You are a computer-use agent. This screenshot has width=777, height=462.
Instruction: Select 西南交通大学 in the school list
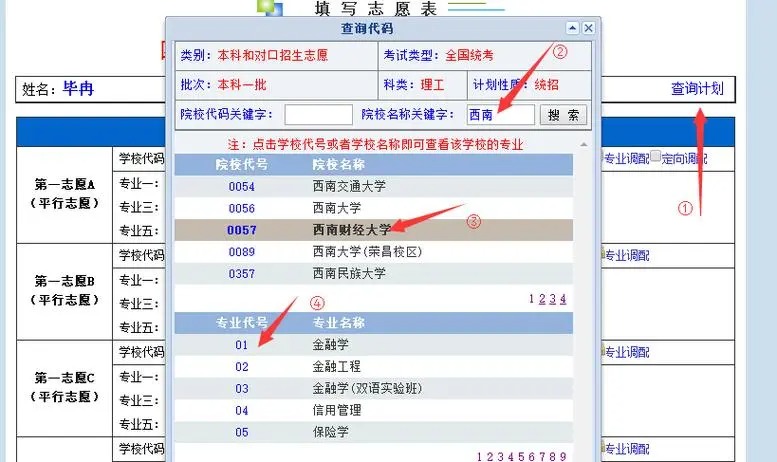point(349,186)
